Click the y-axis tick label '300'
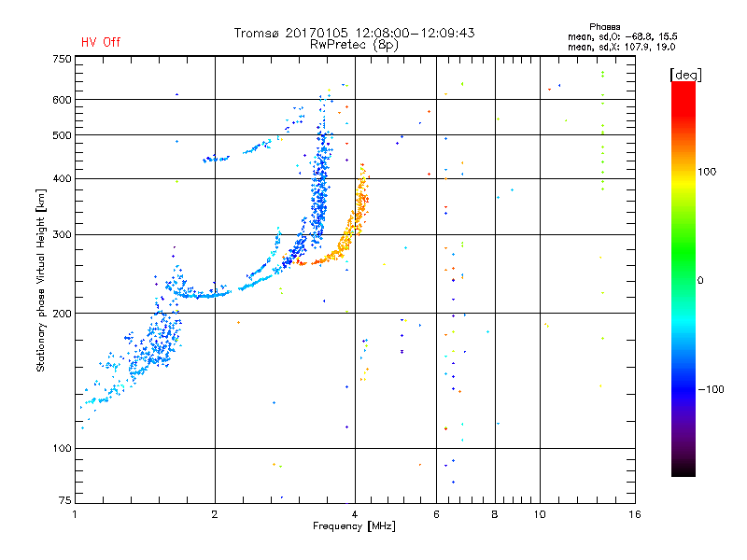Viewport: 747px width, 560px height. point(62,235)
